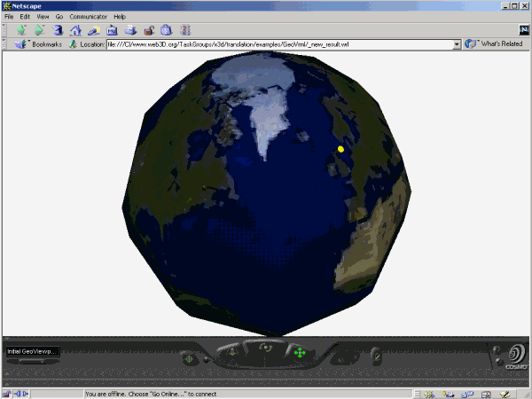Click the Cosmo seek crosshair control
Viewport: 532px width, 399px height.
click(189, 358)
